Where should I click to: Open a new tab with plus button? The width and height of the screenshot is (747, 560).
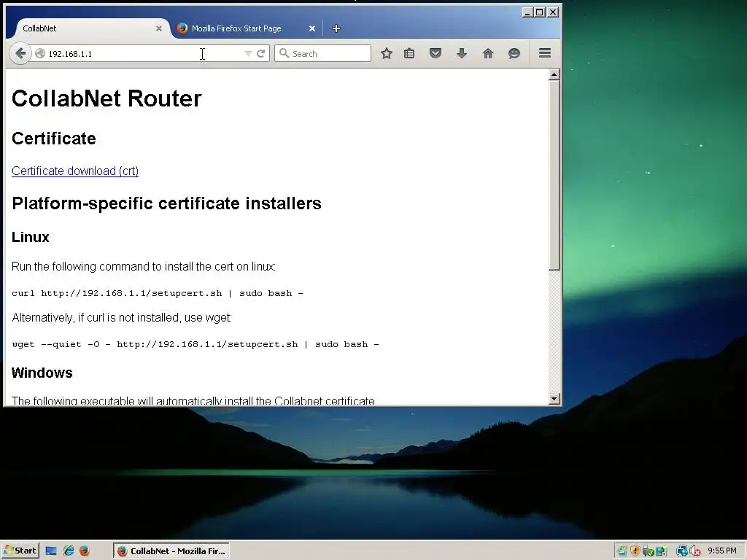pyautogui.click(x=336, y=28)
